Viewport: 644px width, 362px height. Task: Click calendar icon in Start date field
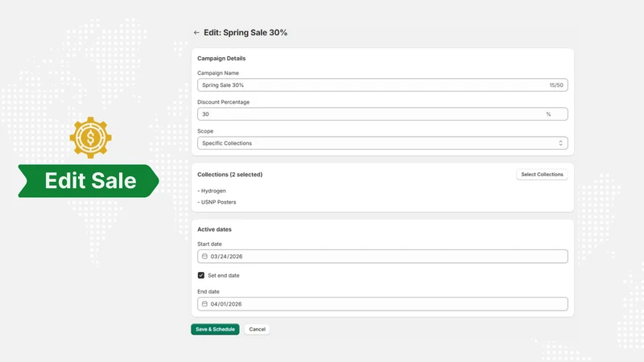click(204, 256)
